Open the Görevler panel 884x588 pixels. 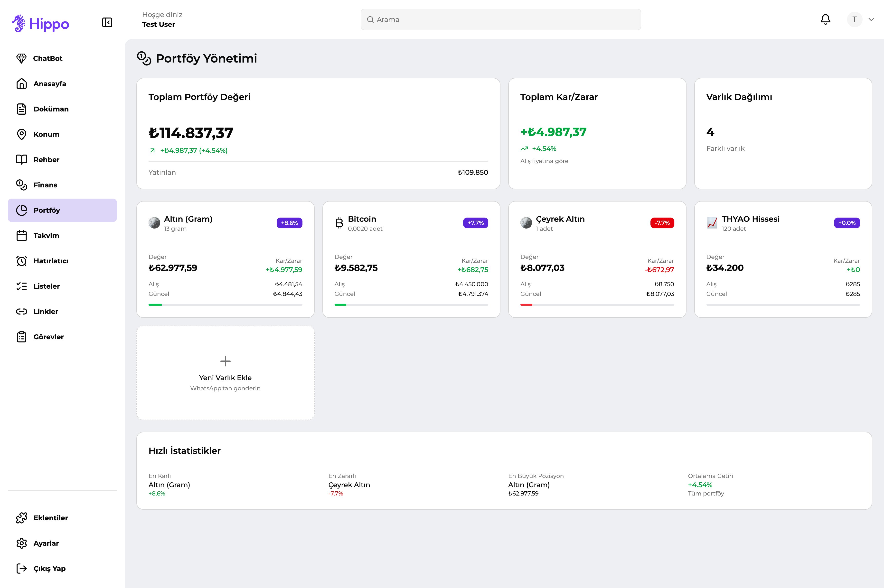(48, 336)
